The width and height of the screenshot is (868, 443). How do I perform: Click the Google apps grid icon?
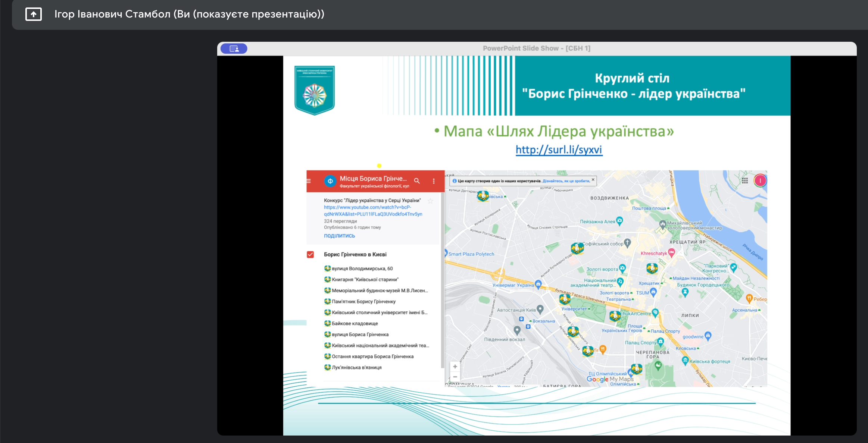(x=745, y=181)
